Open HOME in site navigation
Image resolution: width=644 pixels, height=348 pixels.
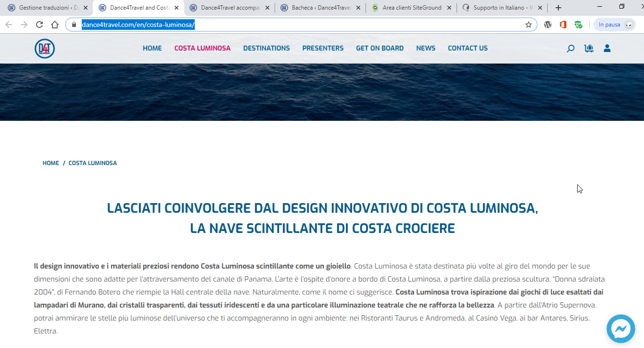(152, 48)
